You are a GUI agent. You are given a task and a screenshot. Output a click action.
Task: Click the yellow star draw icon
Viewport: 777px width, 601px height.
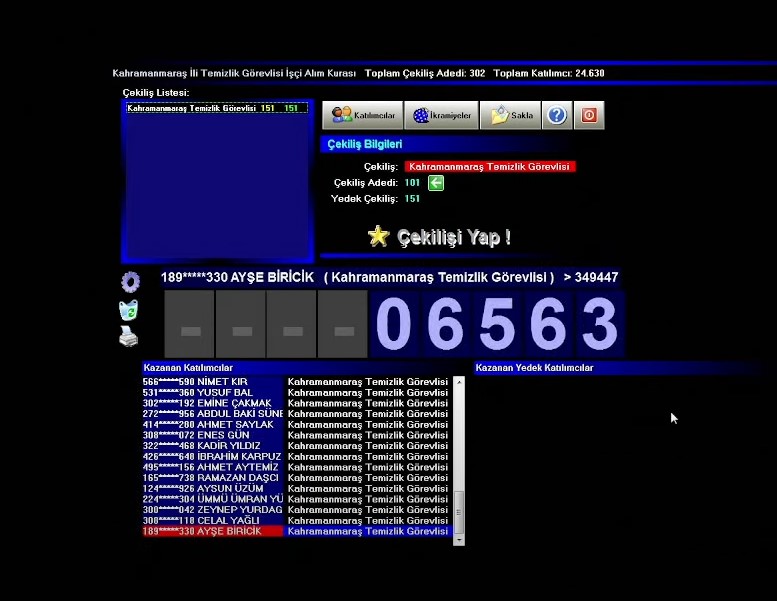378,236
